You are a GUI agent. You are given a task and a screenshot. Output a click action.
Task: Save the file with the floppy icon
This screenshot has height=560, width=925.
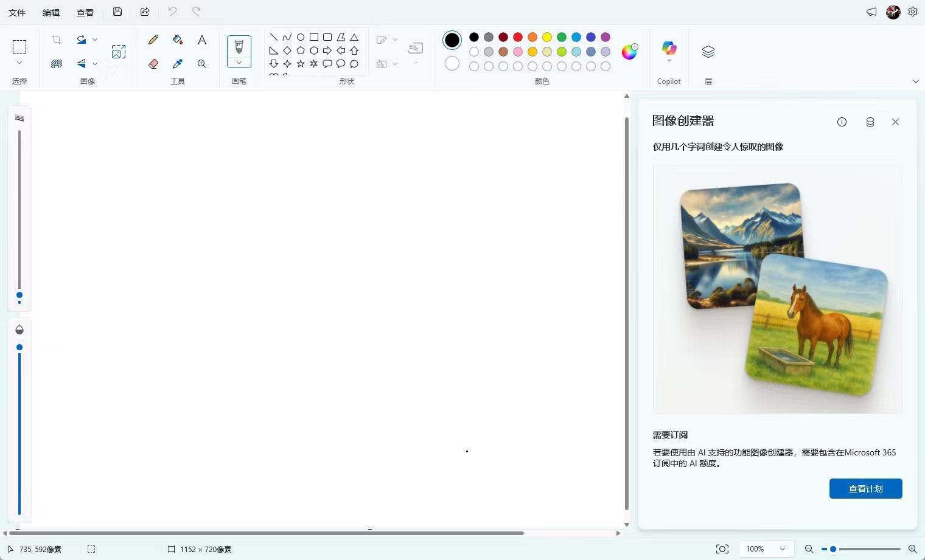tap(117, 12)
